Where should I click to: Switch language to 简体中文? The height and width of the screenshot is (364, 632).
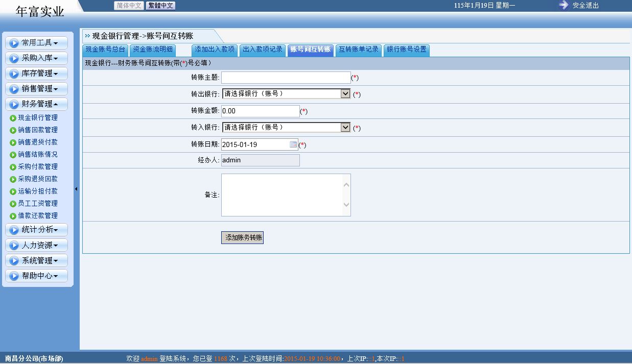129,6
